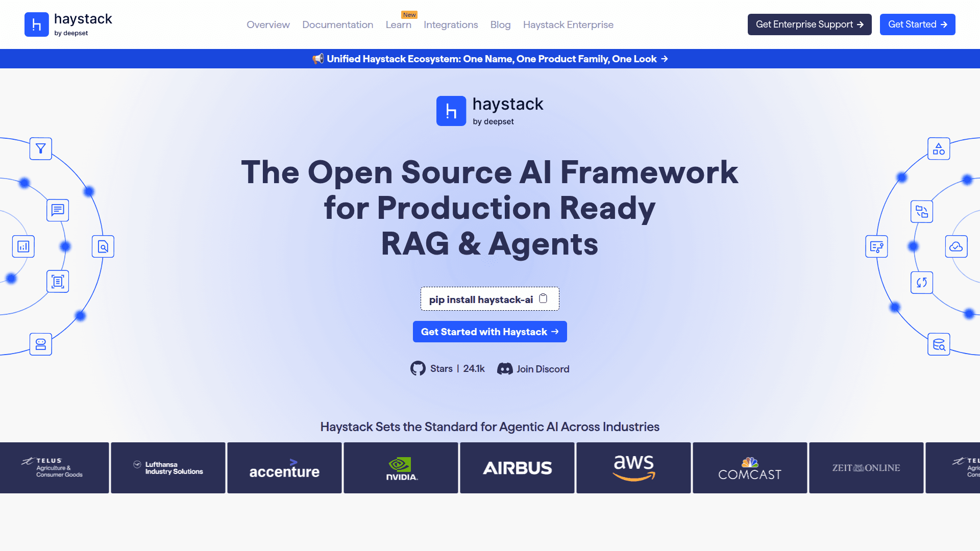Click the GitHub Stars icon
This screenshot has height=551, width=980.
[418, 368]
